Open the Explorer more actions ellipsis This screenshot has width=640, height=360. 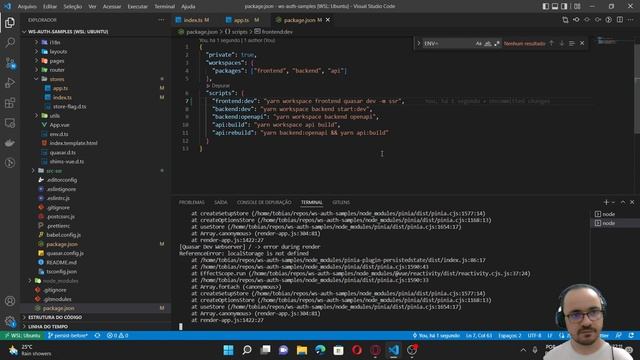[162, 20]
